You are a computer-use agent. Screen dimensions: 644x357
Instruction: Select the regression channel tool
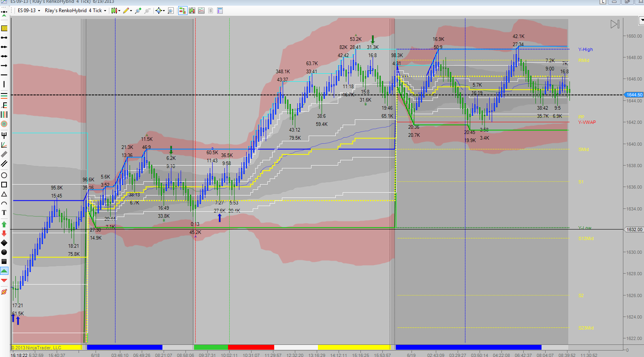[x=4, y=154]
